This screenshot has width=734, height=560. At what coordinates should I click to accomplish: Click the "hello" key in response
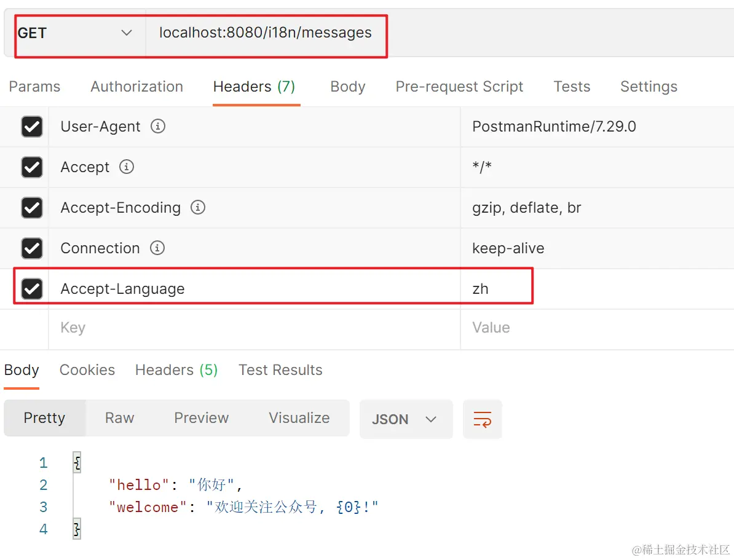point(138,485)
